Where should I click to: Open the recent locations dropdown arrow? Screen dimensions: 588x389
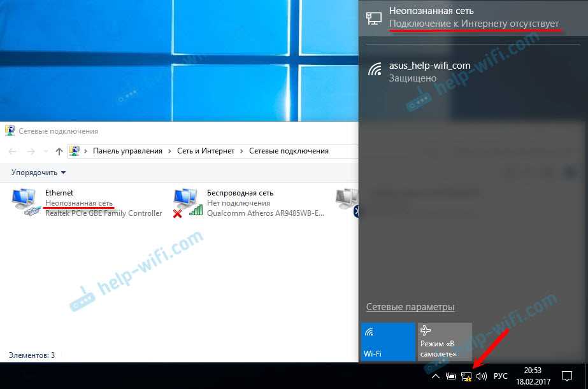pyautogui.click(x=46, y=152)
